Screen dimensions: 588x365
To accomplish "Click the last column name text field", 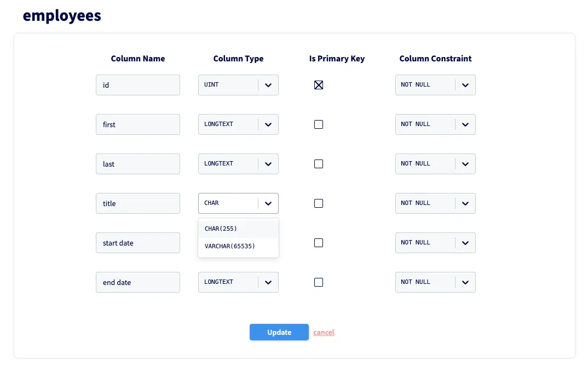I will pyautogui.click(x=138, y=164).
